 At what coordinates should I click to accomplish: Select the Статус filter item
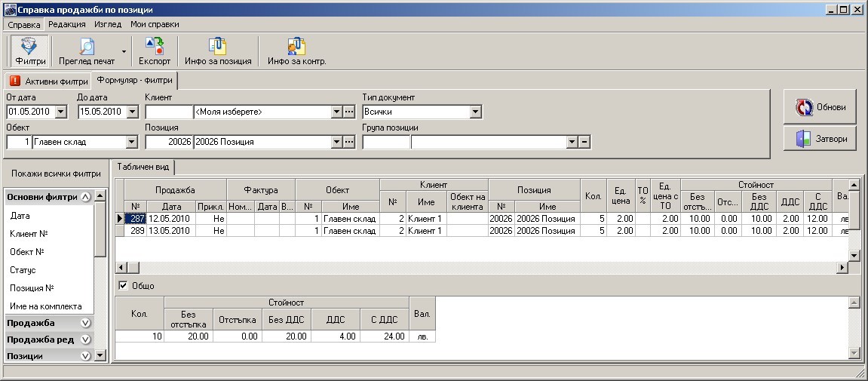coord(23,270)
